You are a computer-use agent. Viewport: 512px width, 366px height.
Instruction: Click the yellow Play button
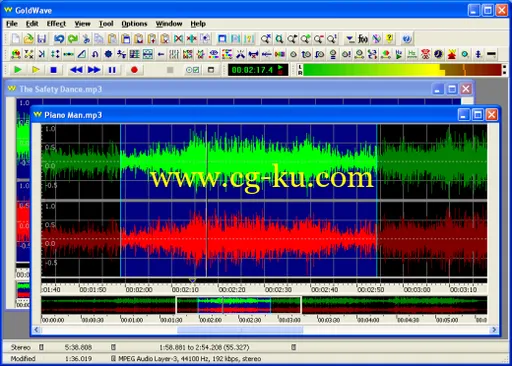point(35,70)
